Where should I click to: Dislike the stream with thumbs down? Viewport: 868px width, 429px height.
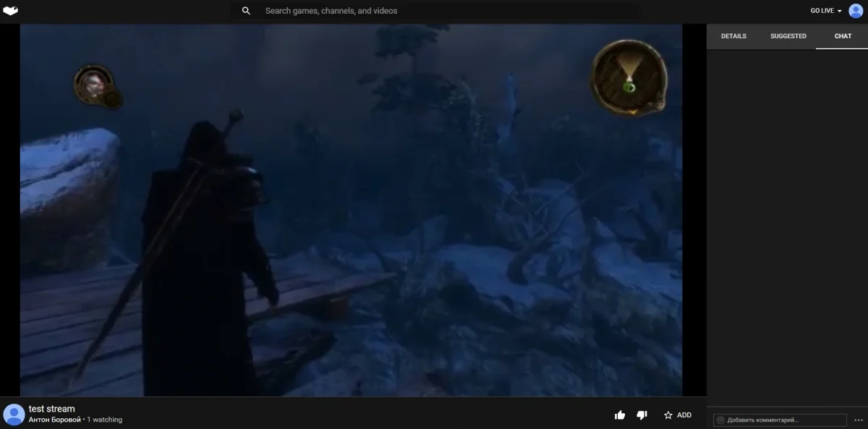point(642,415)
